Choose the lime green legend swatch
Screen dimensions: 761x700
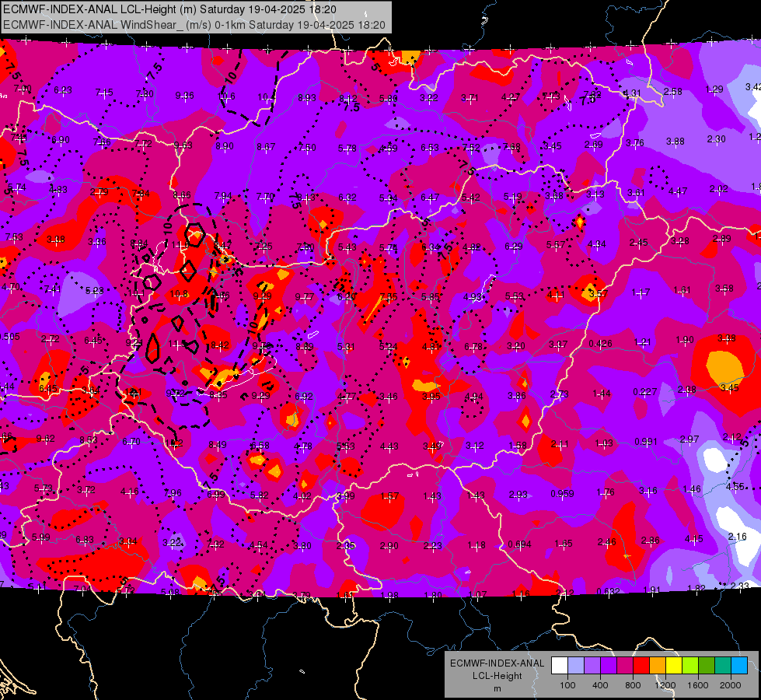(690, 666)
